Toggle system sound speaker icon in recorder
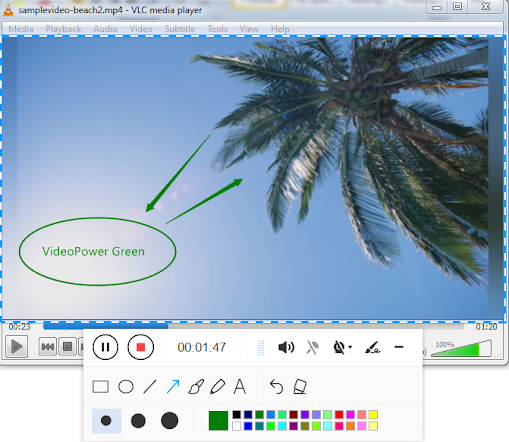509x442 pixels. click(x=286, y=347)
